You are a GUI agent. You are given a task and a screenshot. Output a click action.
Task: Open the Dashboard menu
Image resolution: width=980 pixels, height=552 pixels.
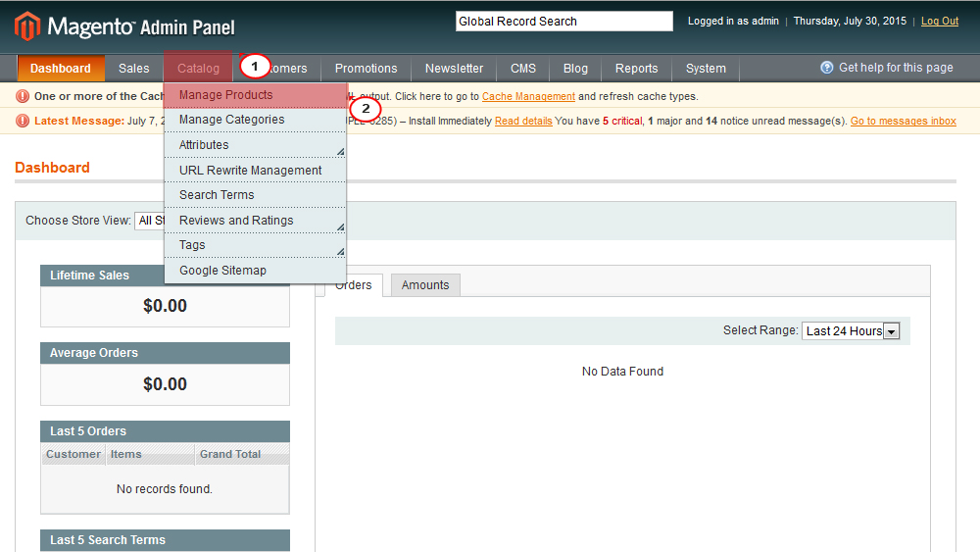coord(60,68)
